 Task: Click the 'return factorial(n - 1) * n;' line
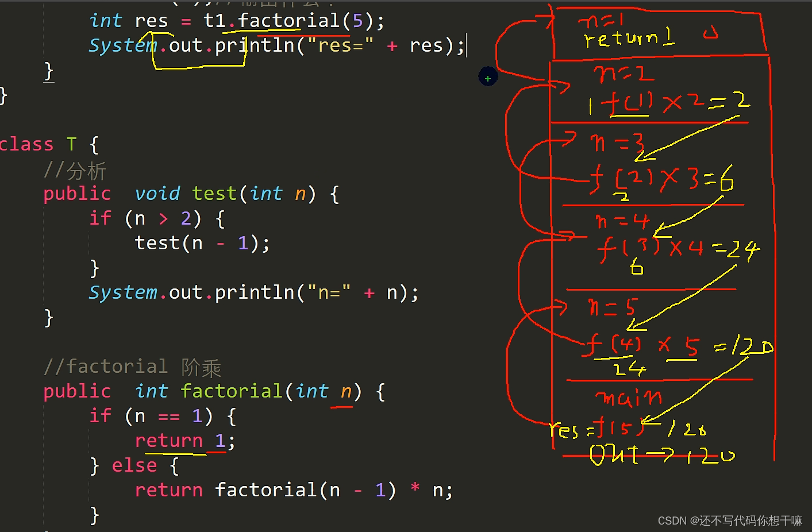pyautogui.click(x=294, y=490)
